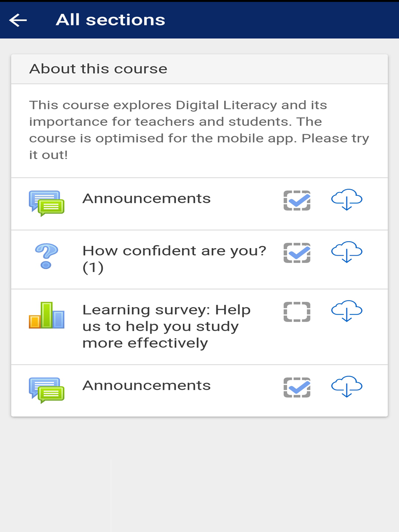Select the 'About this course' section header

[199, 69]
